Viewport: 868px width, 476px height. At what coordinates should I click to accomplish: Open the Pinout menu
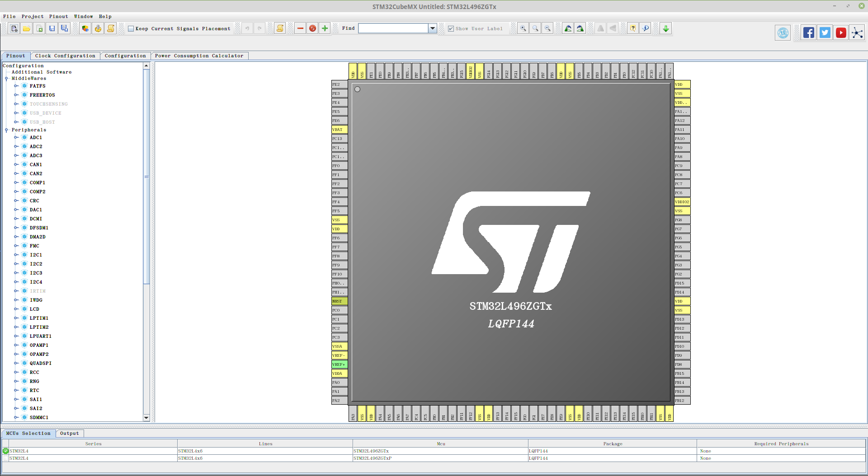[58, 17]
